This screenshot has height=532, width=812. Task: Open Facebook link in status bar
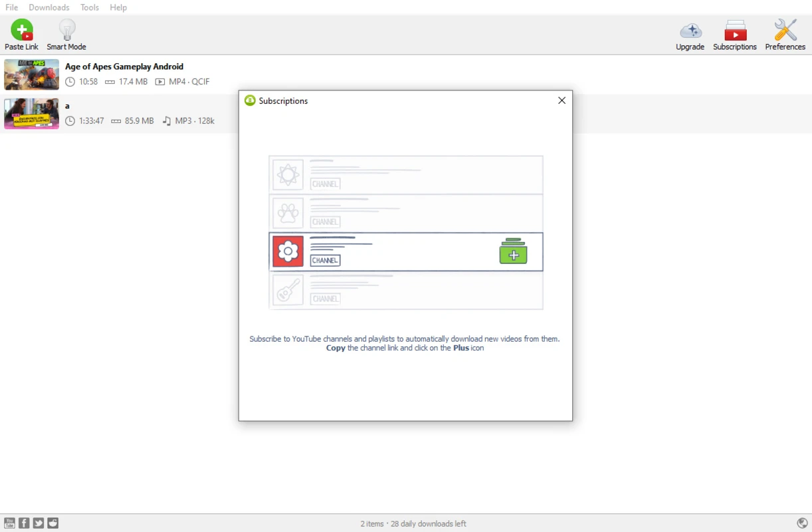tap(24, 523)
